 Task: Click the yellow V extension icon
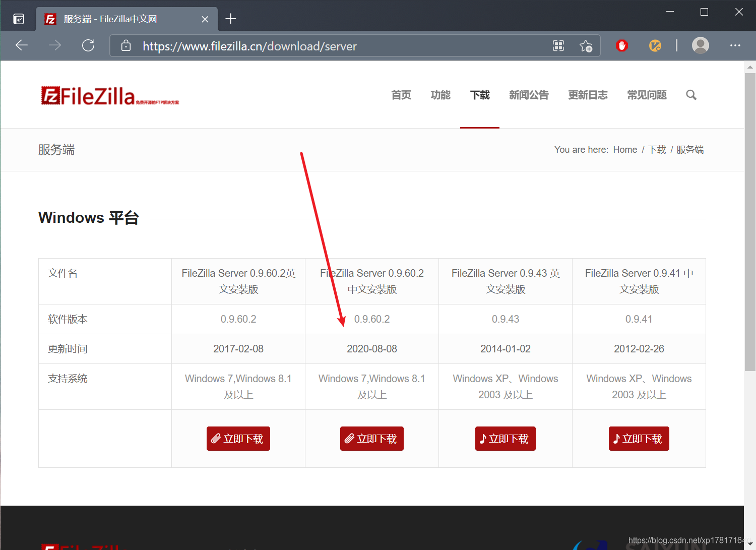tap(655, 45)
